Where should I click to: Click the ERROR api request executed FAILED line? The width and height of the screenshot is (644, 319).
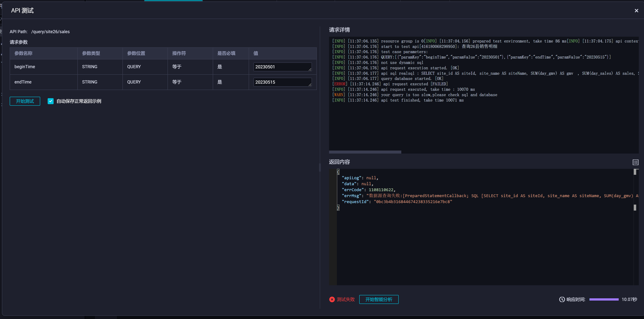point(390,84)
